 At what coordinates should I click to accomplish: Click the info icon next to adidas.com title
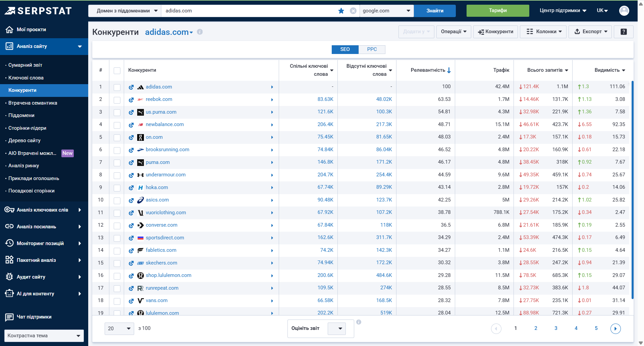200,32
